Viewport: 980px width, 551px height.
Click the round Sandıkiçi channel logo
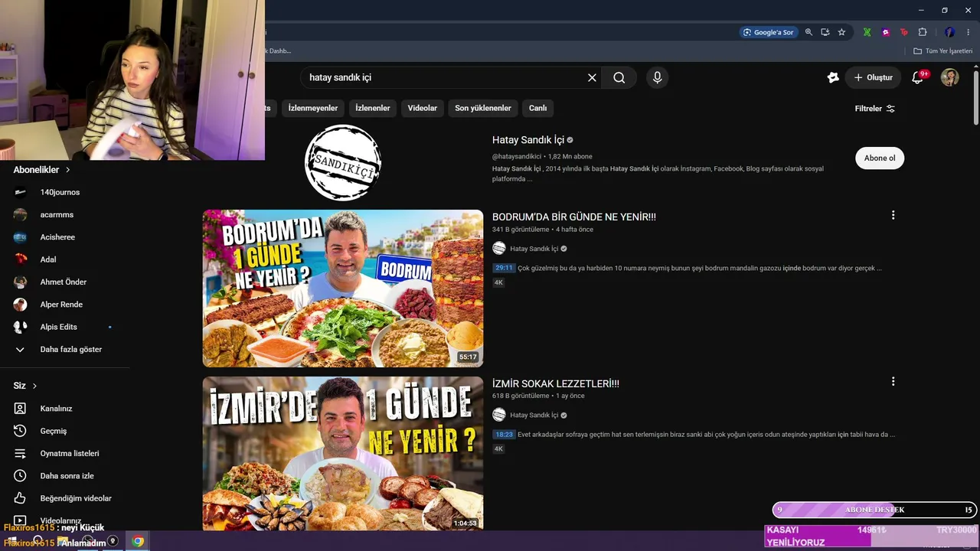coord(343,163)
